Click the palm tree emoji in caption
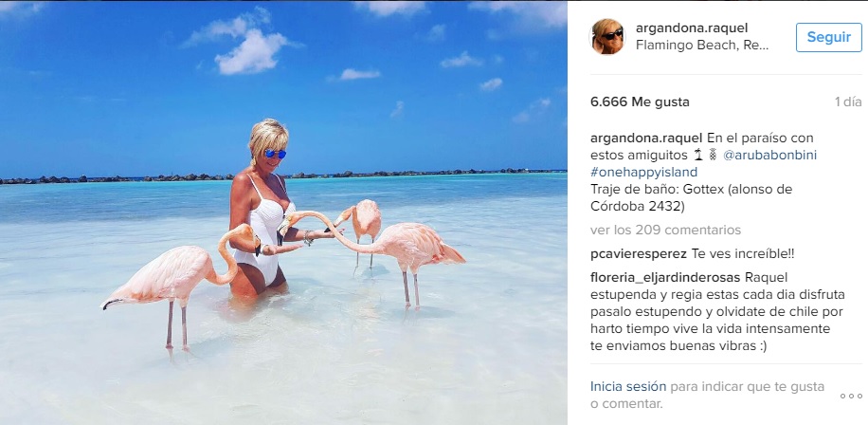The height and width of the screenshot is (425, 868). coord(696,156)
